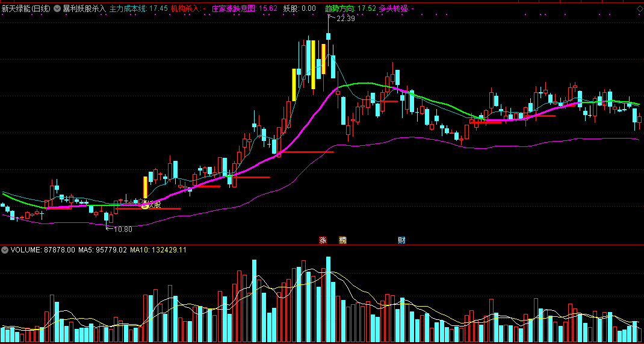Screen dimensions: 644x344
Task: Click the 主力成本线: 17.45 label
Action: click(138, 8)
